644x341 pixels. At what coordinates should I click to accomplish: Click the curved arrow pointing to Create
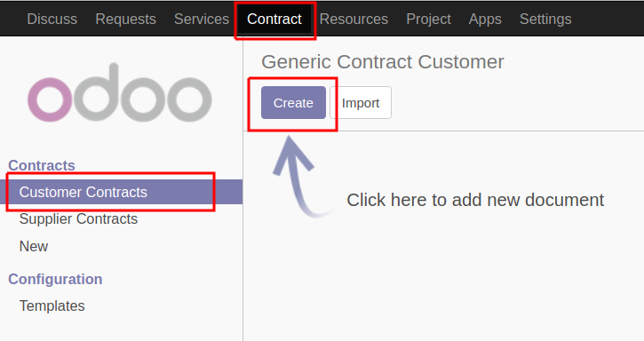point(304,176)
